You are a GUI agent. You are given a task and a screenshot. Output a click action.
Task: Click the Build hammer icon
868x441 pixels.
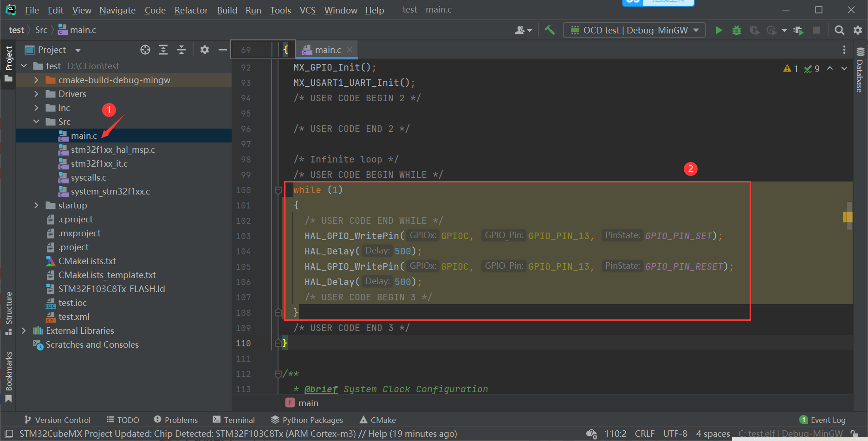point(550,30)
